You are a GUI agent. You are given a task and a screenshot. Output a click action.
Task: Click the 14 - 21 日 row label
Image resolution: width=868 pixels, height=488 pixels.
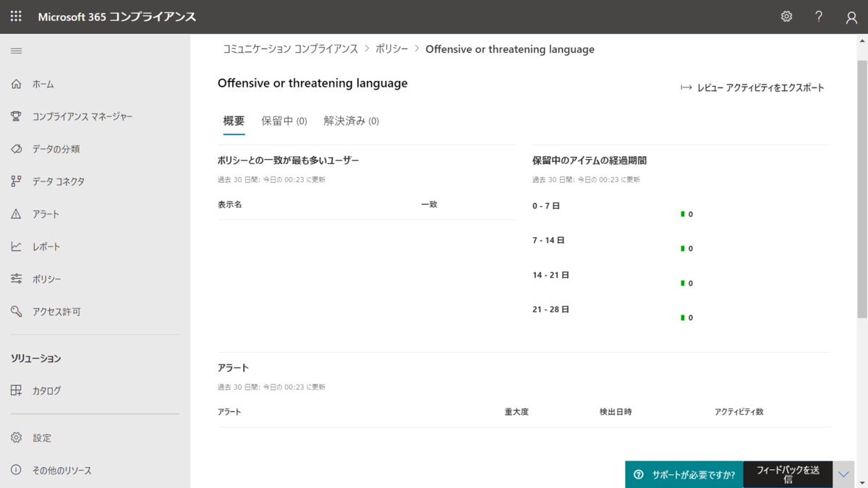[x=550, y=275]
